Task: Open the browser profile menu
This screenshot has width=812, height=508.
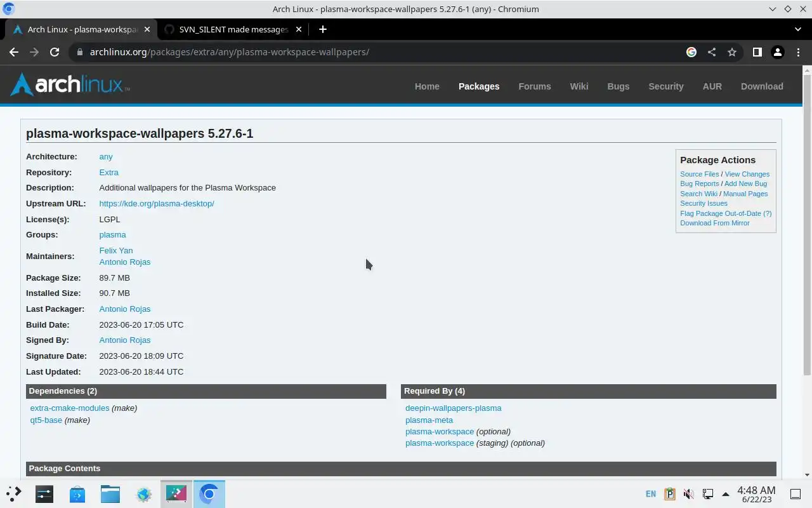Action: tap(777, 52)
